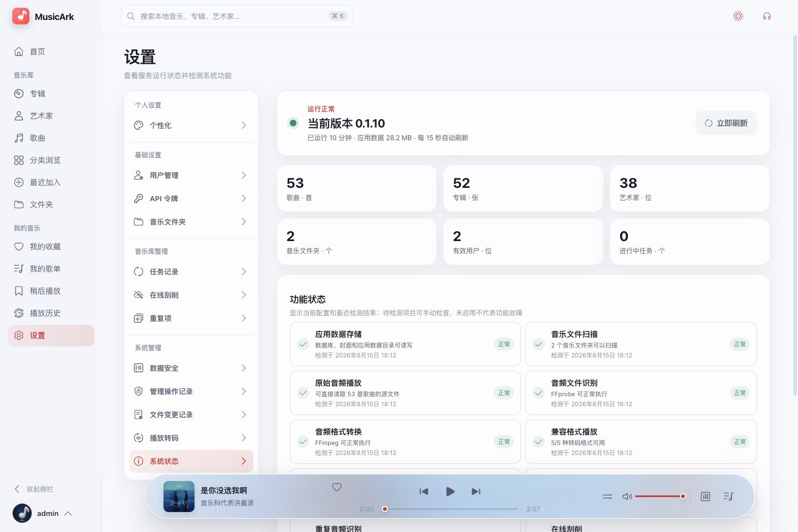Click the 52 专辑 stat card
798x532 pixels.
[523, 188]
